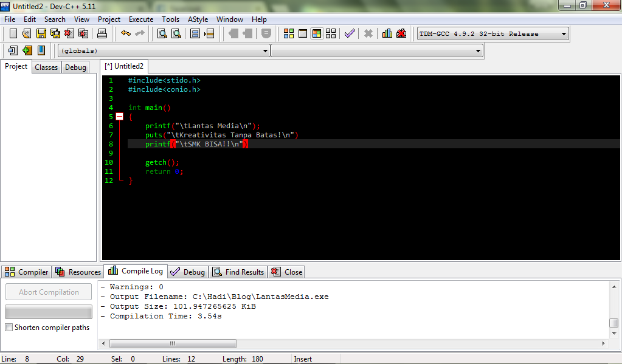Enable the Shorten compiler paths checkbox
The image size is (622, 364).
9,327
